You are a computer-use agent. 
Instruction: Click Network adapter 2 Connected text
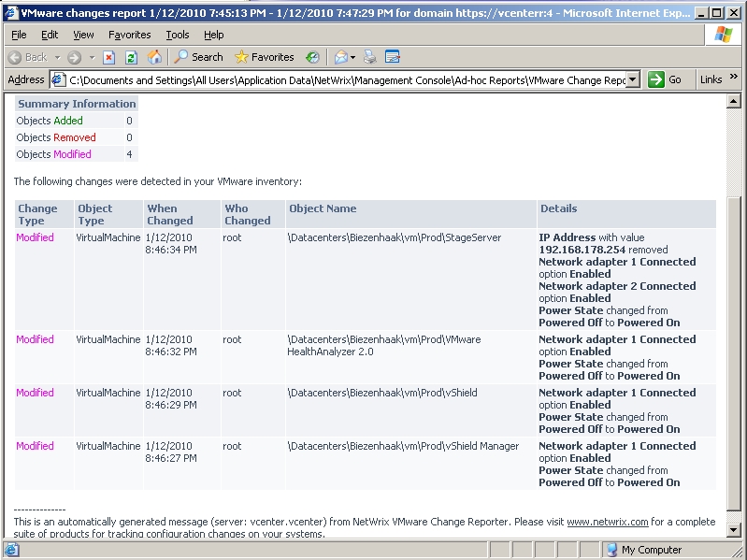tap(617, 286)
